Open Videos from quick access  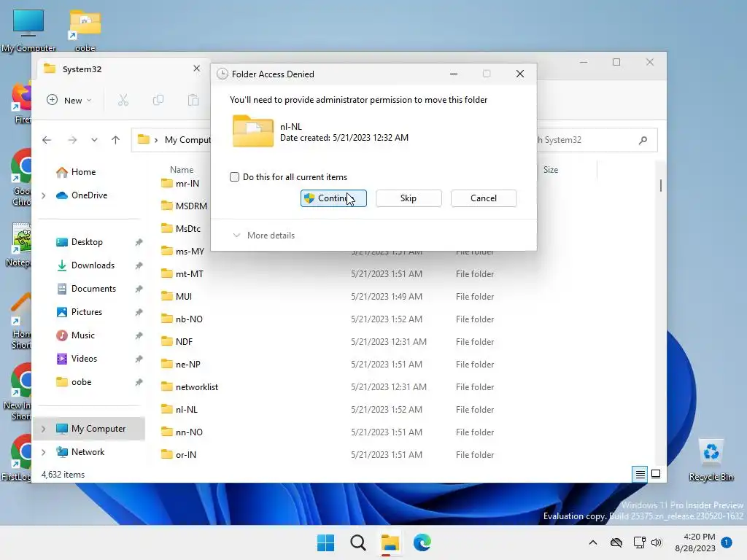click(x=77, y=359)
